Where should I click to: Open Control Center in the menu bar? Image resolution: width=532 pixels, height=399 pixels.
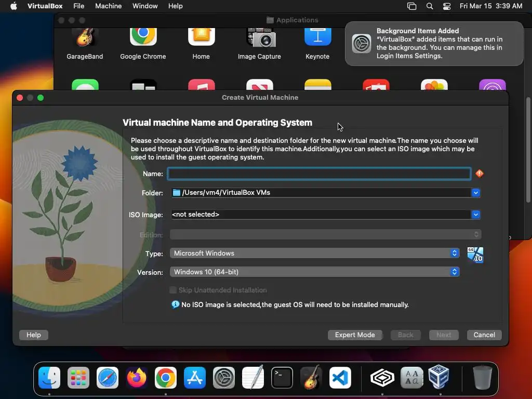click(x=447, y=6)
